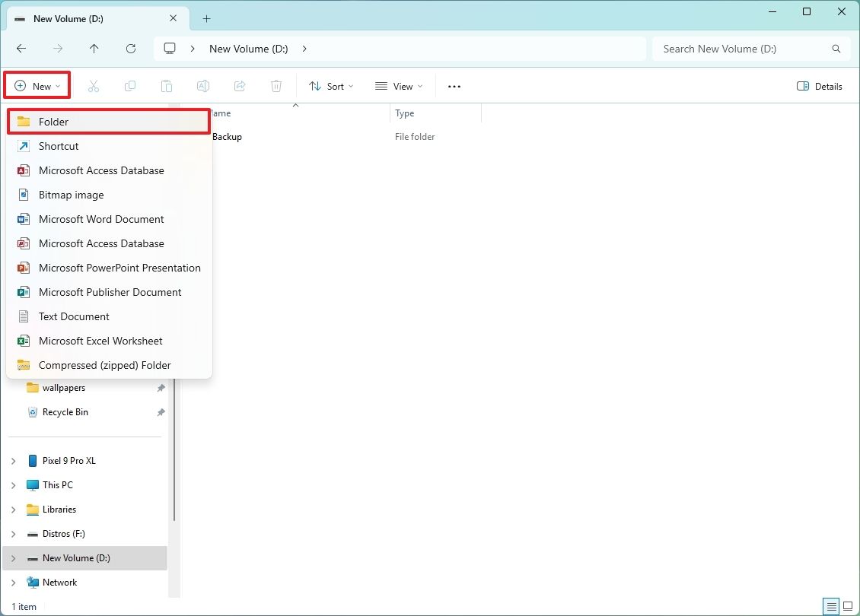Screen dimensions: 860x616
Task: Click the Rename icon on the toolbar
Action: 203,85
